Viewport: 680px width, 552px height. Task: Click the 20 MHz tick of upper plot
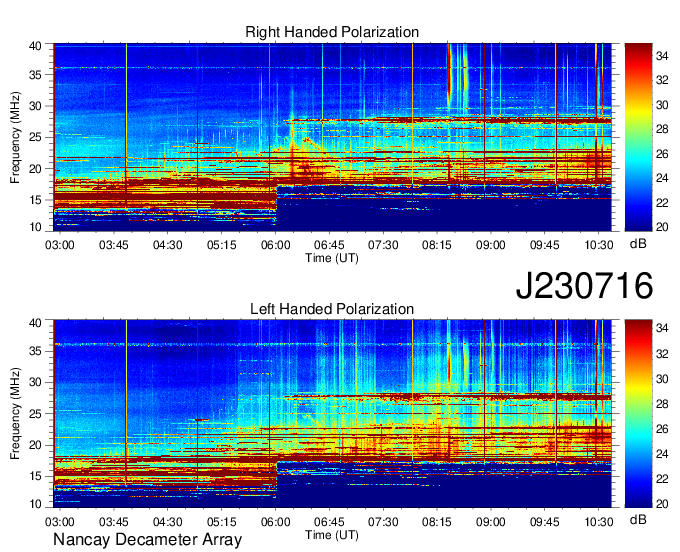click(35, 169)
